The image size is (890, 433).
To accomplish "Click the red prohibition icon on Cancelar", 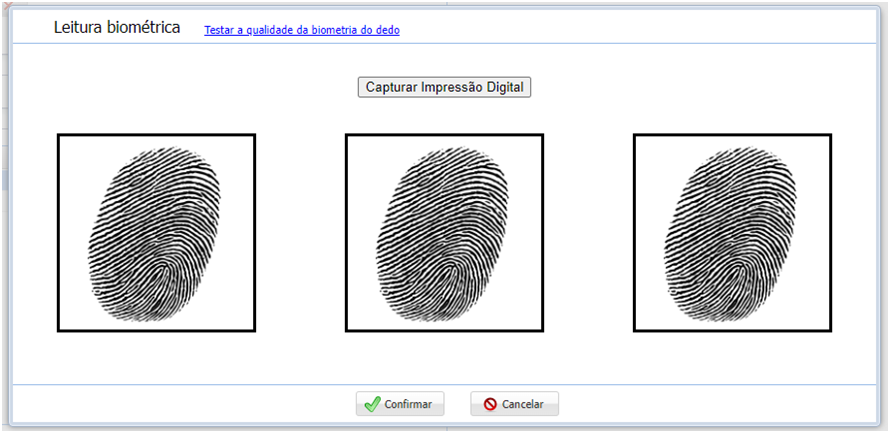I will 490,405.
